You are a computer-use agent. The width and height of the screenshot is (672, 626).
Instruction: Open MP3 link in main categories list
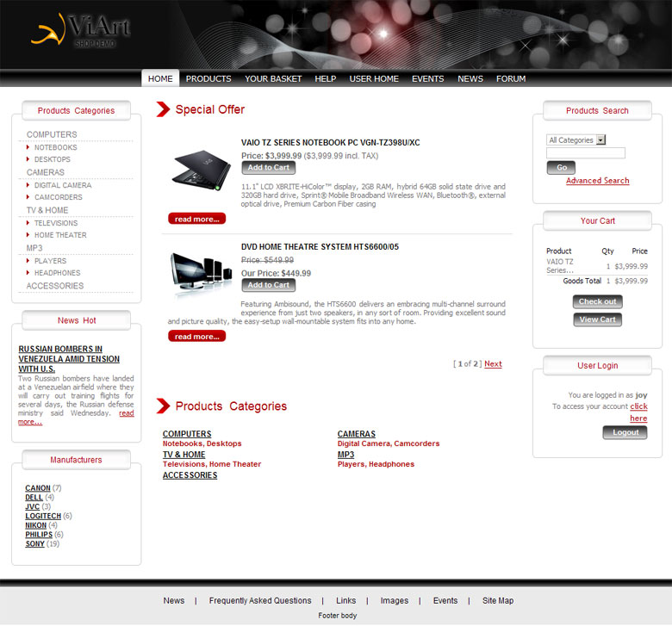point(345,455)
